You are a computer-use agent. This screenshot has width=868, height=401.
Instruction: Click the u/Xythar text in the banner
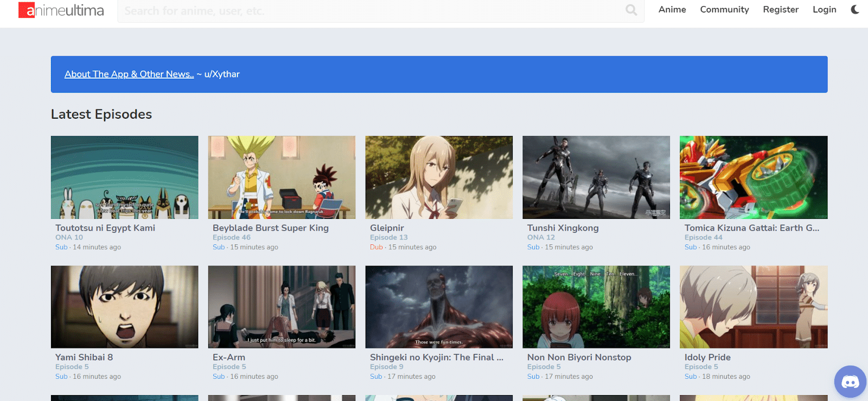pos(222,74)
